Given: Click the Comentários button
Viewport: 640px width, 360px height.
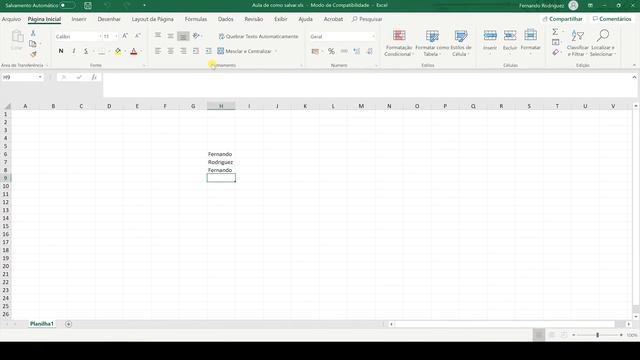Looking at the screenshot, I should pyautogui.click(x=612, y=19).
